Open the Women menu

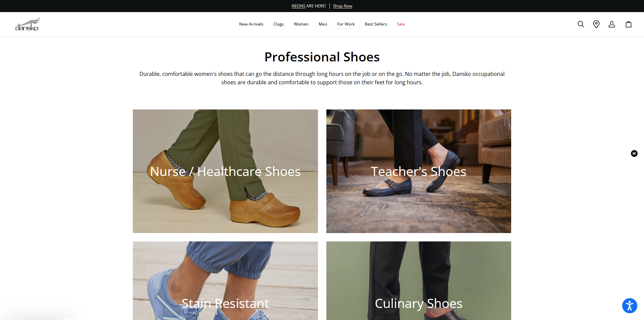point(301,24)
